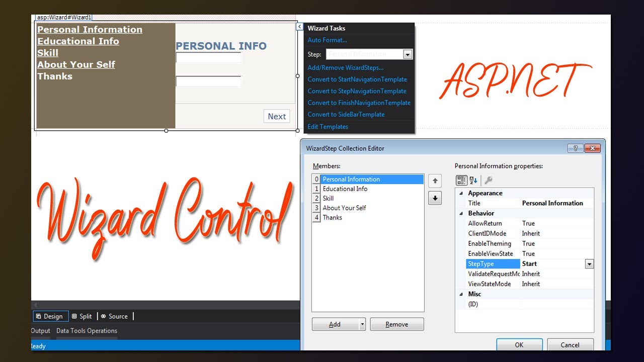The width and height of the screenshot is (644, 362).
Task: Click Convert to StepNavigationTemplate
Action: [x=357, y=91]
